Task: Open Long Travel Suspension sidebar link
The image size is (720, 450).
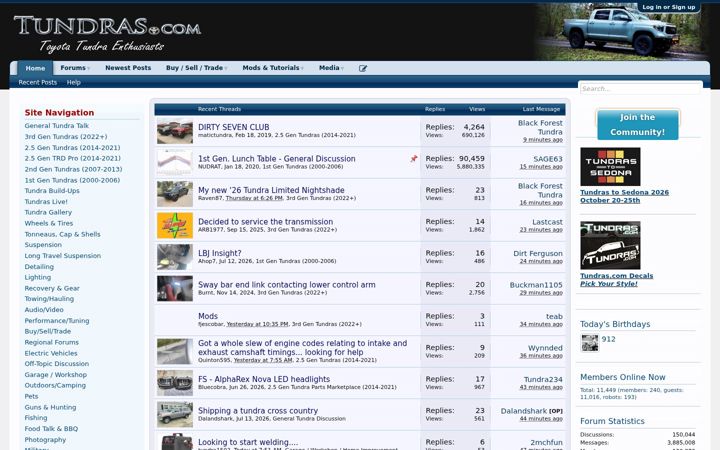Action: pyautogui.click(x=63, y=256)
